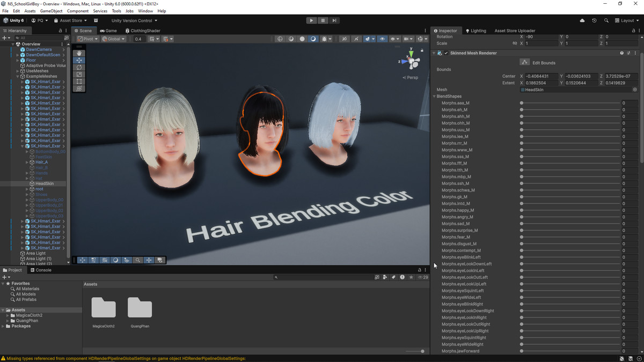Disable the Skinned Mesh Renderer checkbox

[446, 53]
